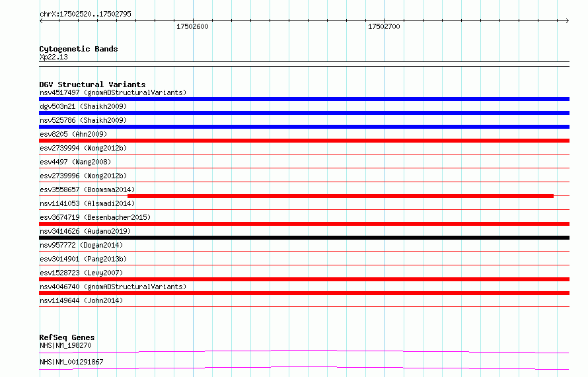588x377 pixels.
Task: Open variant esv2739996 (Wong2012b)
Action: (x=83, y=176)
